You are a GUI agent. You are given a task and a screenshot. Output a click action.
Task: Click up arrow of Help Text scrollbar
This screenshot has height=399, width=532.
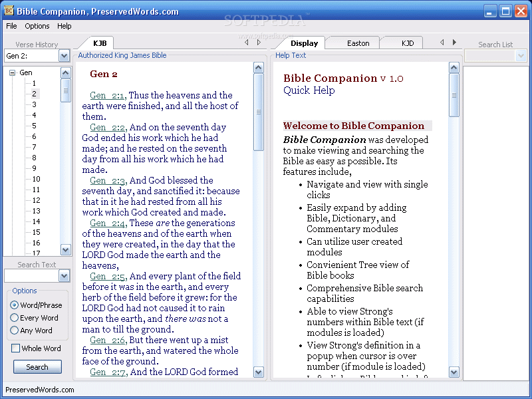click(x=454, y=68)
